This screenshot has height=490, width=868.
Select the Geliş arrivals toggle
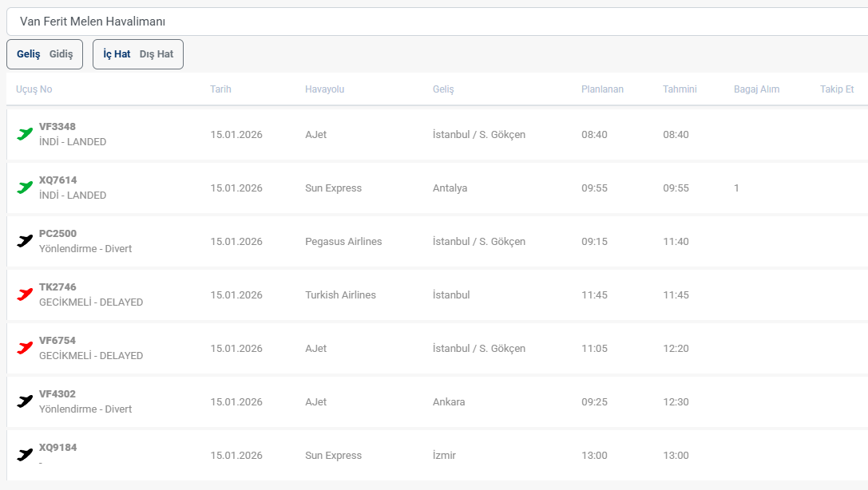click(x=29, y=54)
